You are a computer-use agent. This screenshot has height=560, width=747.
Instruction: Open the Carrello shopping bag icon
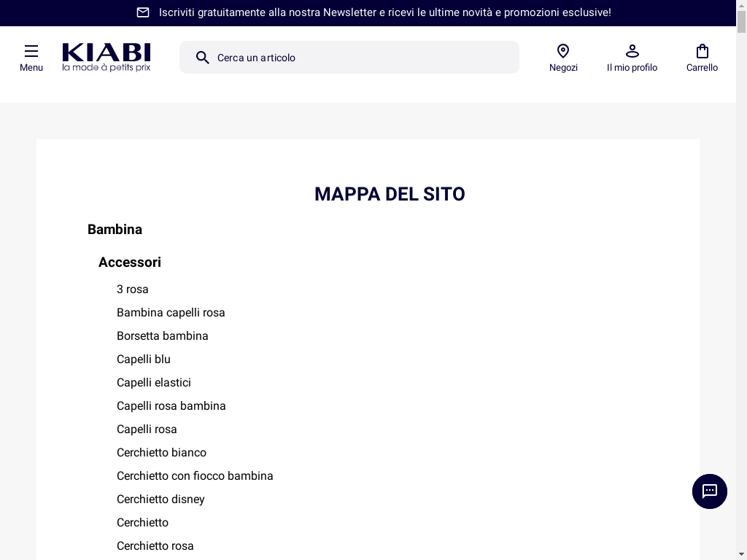[702, 52]
